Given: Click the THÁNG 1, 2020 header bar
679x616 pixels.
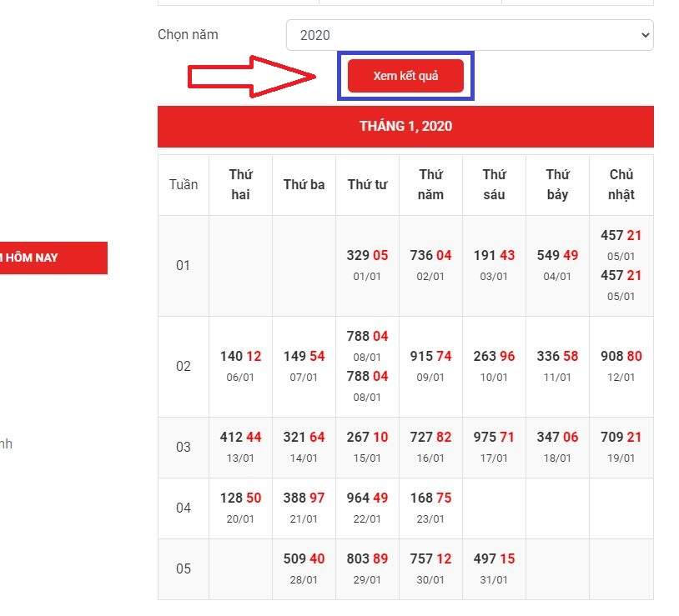Looking at the screenshot, I should (x=405, y=126).
